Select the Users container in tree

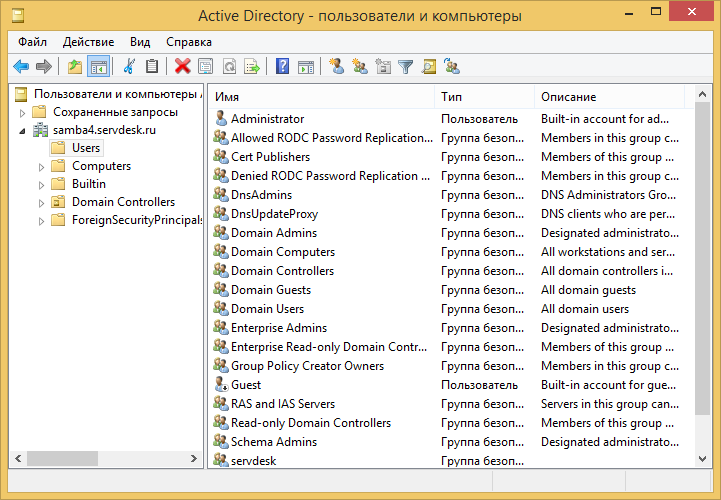[x=86, y=148]
